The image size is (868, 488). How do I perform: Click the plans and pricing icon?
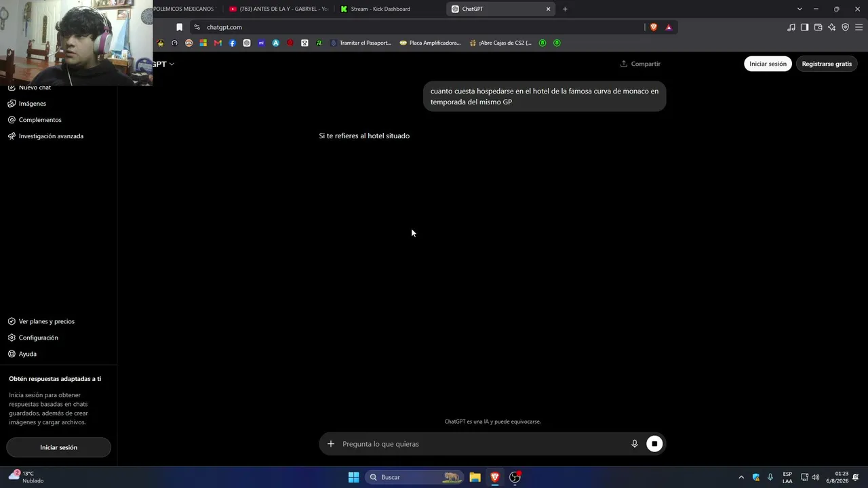(12, 321)
